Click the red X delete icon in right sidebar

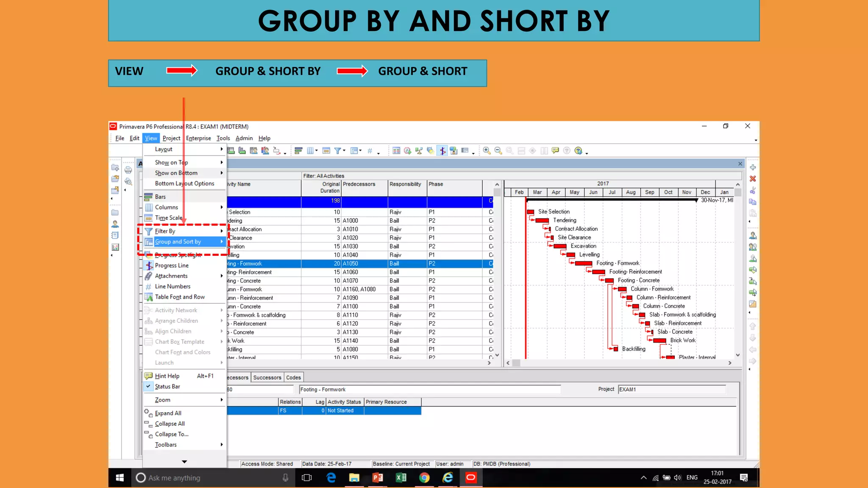click(753, 179)
